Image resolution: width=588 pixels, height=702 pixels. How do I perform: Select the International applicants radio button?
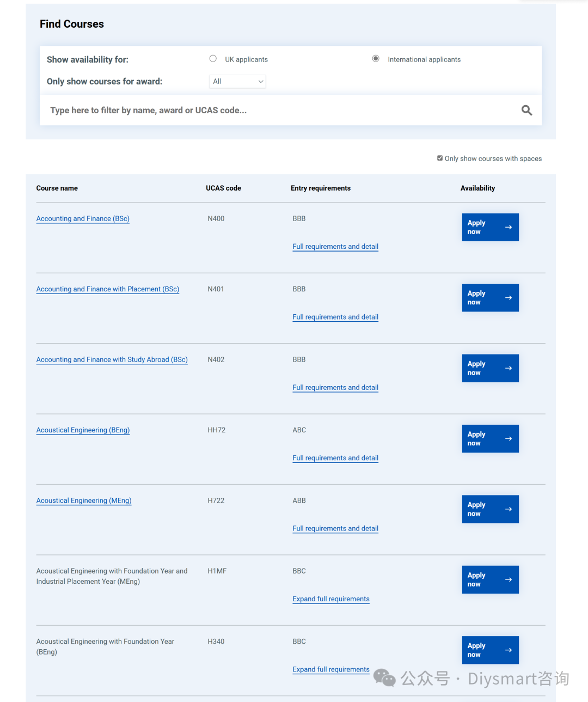click(376, 59)
